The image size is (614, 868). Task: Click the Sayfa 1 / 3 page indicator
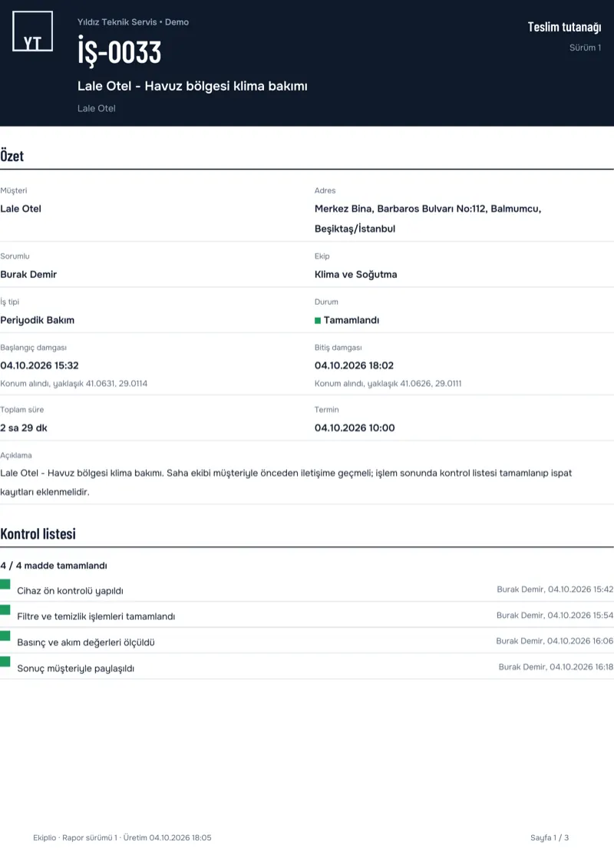pos(550,837)
